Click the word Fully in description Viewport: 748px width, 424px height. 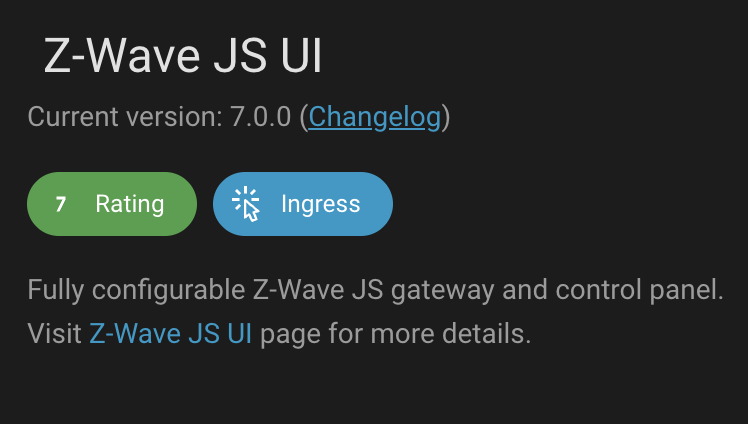tap(54, 291)
